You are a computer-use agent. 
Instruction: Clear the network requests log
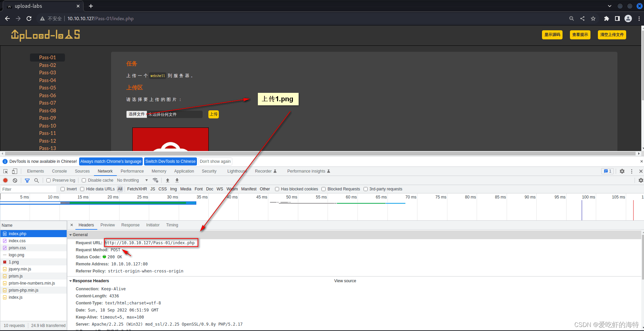15,180
